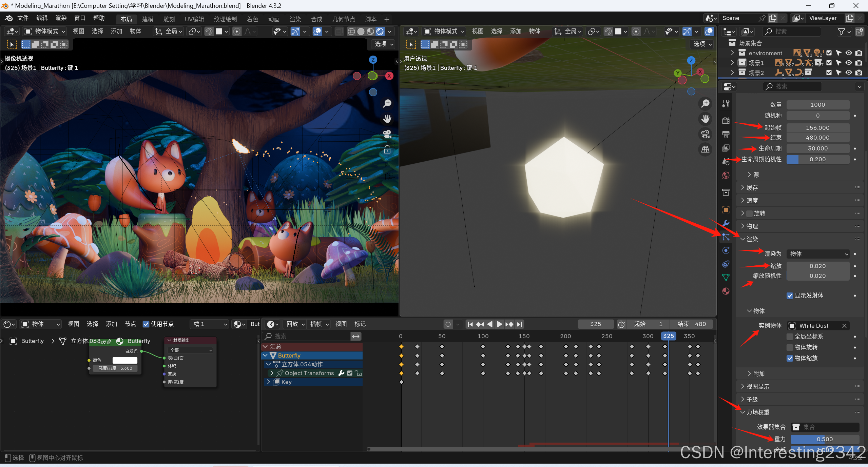Click the 重力 slider field
Viewport: 868px width, 467px height.
pyautogui.click(x=824, y=439)
